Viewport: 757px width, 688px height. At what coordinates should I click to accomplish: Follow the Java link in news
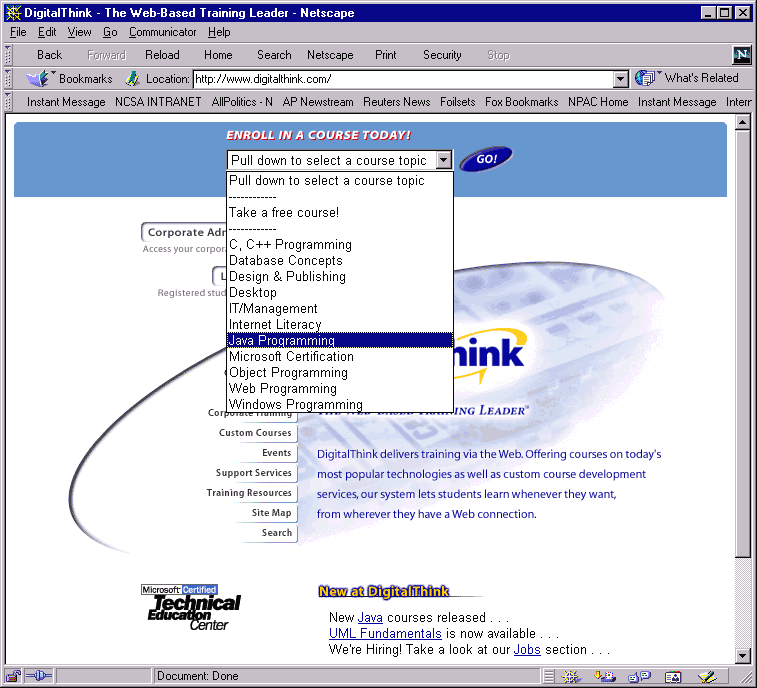[370, 618]
